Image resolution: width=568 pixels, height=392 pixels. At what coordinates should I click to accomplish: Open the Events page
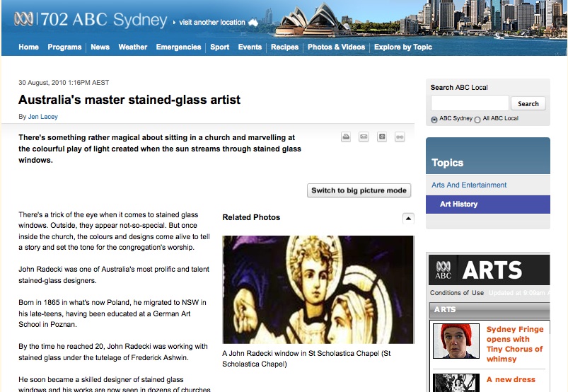tap(250, 47)
